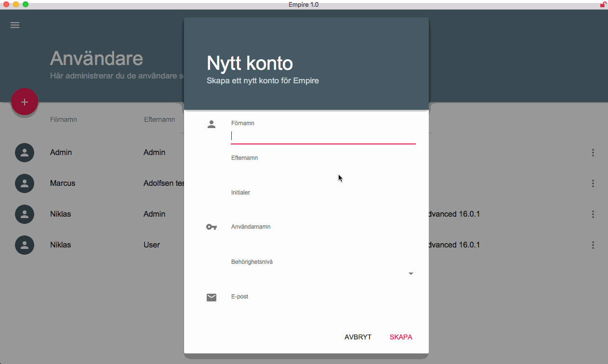
Task: Click the Efternamn column header
Action: click(159, 119)
